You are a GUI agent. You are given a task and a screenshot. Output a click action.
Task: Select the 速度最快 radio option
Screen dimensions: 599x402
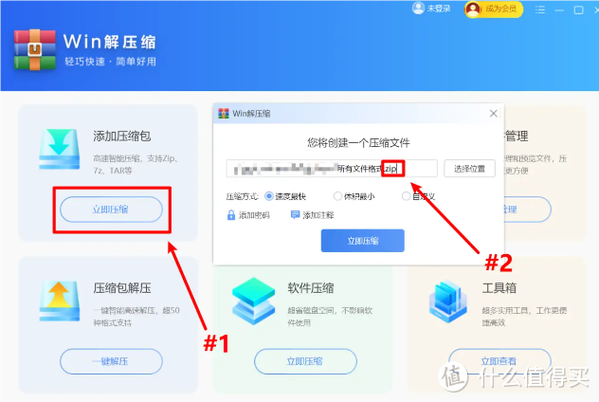click(269, 196)
